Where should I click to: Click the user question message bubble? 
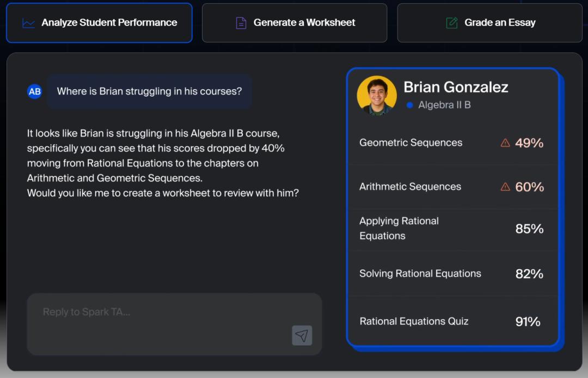tap(149, 91)
